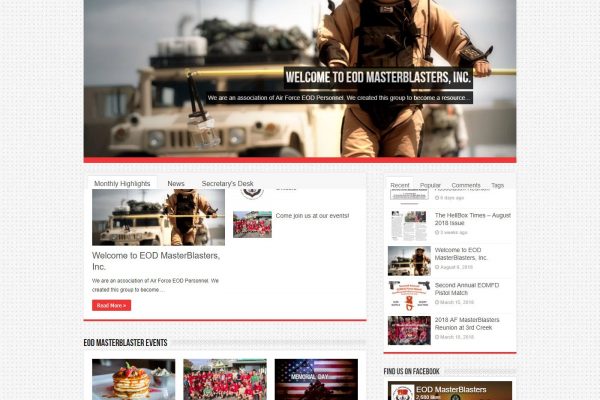Click the HellBox Times newsletter thumbnail
This screenshot has width=600, height=400.
409,226
